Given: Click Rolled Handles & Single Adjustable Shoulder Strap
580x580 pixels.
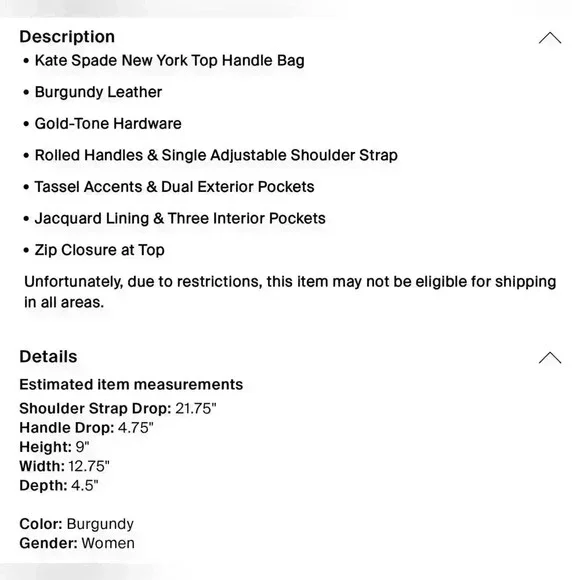Looking at the screenshot, I should coord(216,155).
